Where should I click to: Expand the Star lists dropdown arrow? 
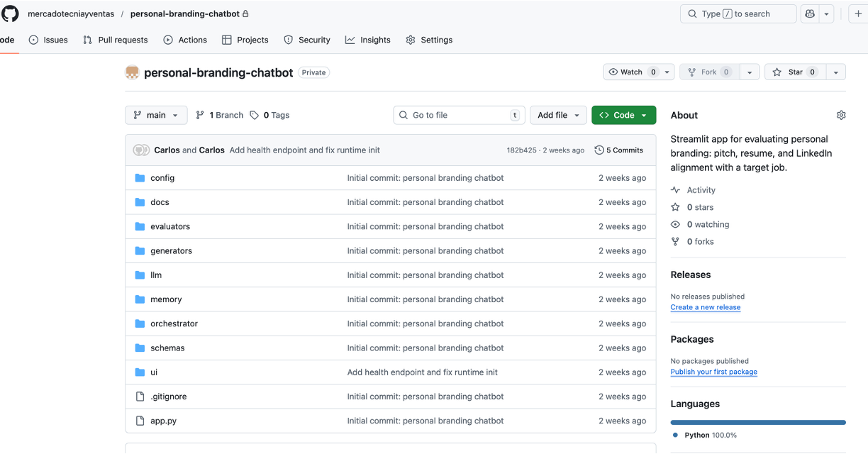(x=836, y=72)
